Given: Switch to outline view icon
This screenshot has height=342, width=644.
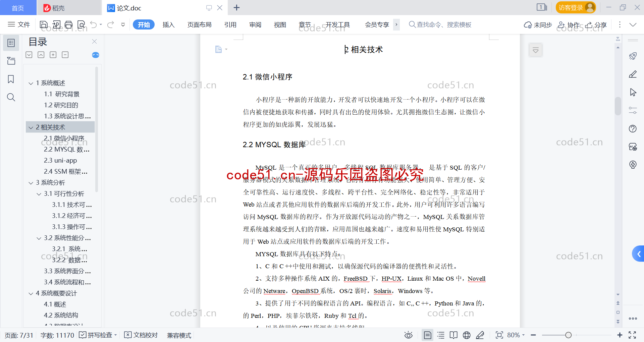Looking at the screenshot, I should click(441, 335).
